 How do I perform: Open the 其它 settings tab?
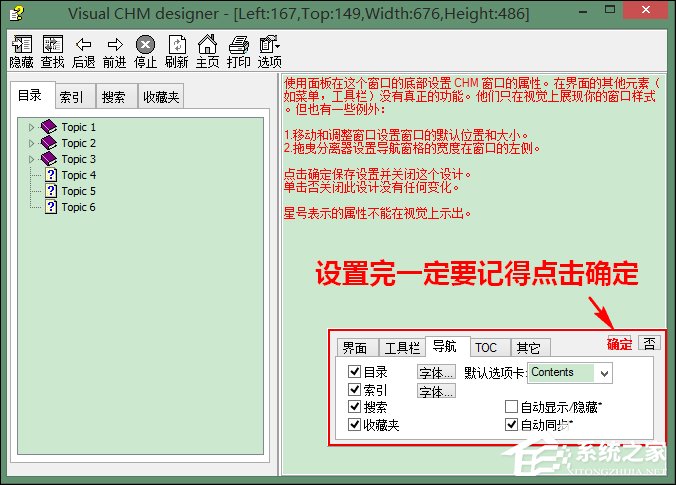[530, 347]
